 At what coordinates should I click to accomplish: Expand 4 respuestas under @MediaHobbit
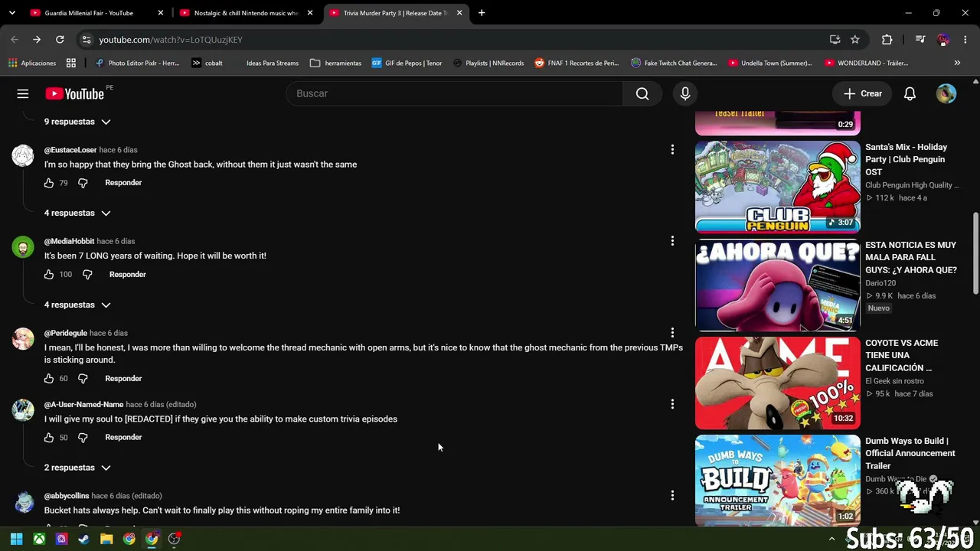pyautogui.click(x=77, y=305)
